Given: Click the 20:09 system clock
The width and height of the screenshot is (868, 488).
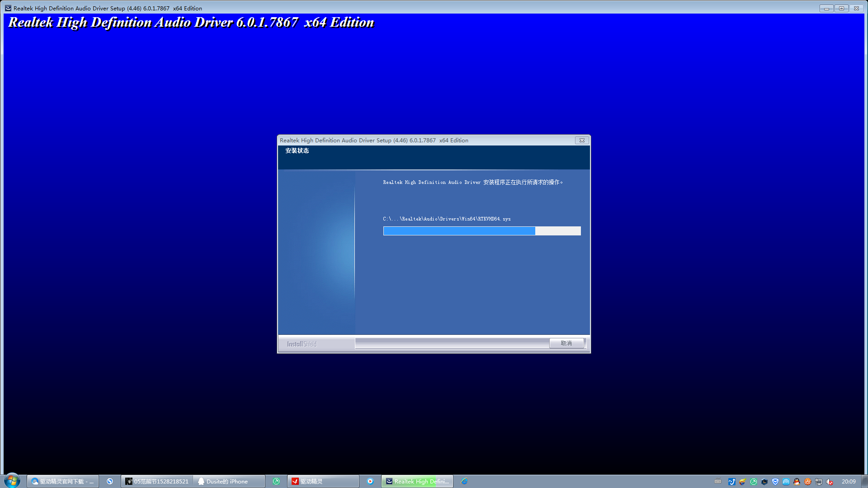Looking at the screenshot, I should [848, 482].
